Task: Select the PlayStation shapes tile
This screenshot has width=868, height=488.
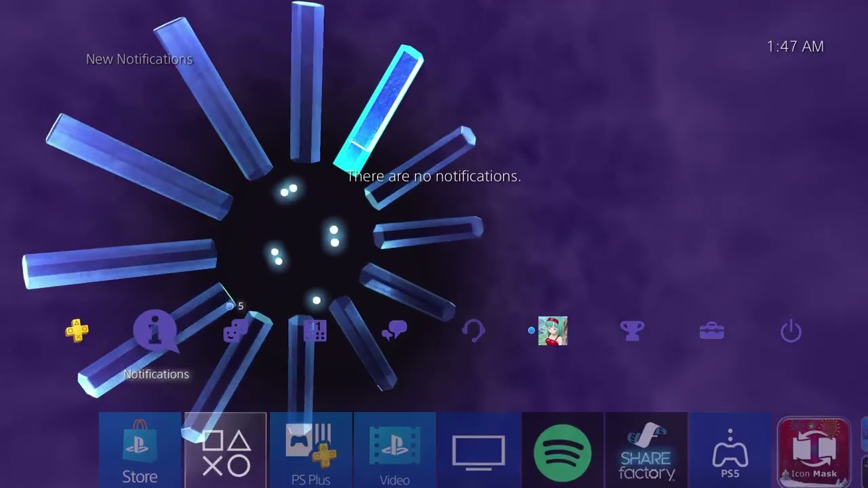Action: click(226, 450)
